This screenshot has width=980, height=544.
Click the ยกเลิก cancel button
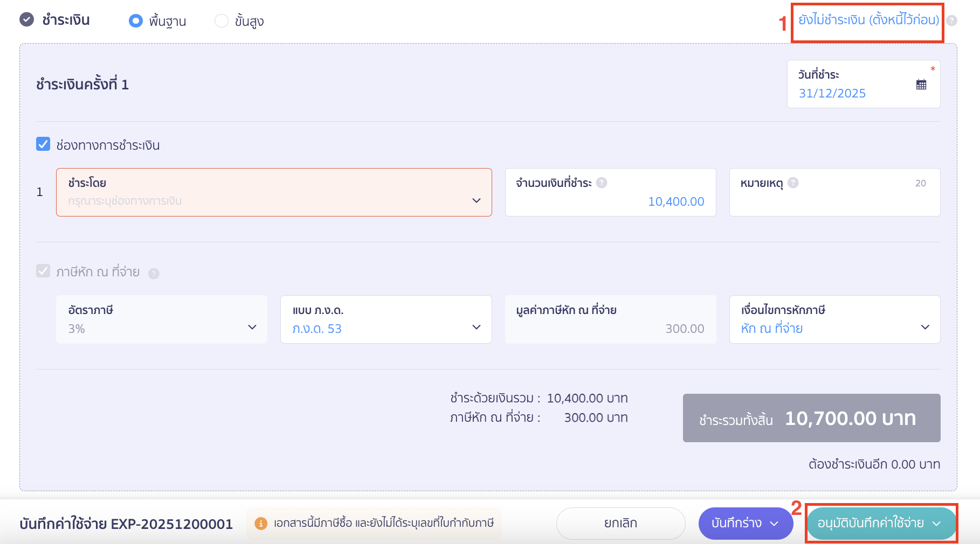click(620, 523)
